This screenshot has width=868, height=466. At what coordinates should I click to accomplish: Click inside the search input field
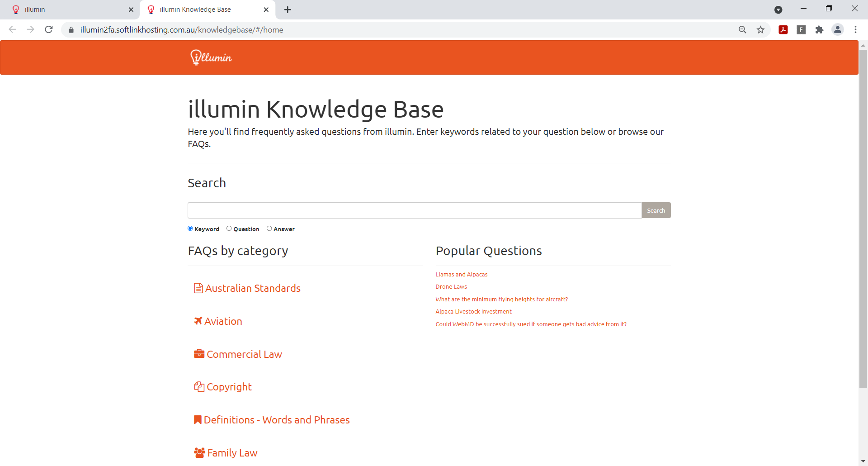click(x=414, y=210)
